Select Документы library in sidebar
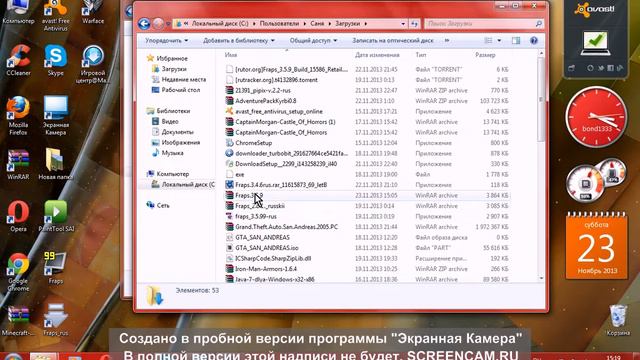 (x=178, y=132)
